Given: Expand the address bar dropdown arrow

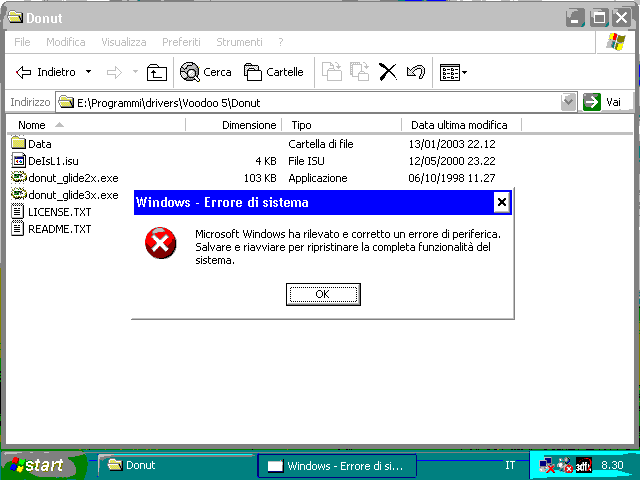Looking at the screenshot, I should (568, 102).
